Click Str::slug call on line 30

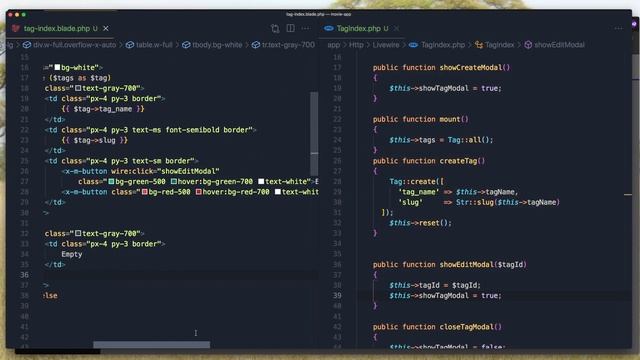point(508,202)
